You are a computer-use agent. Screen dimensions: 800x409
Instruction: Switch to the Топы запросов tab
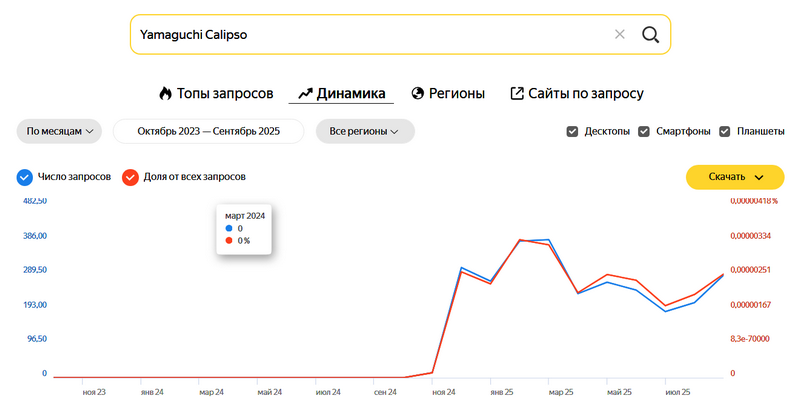point(224,93)
